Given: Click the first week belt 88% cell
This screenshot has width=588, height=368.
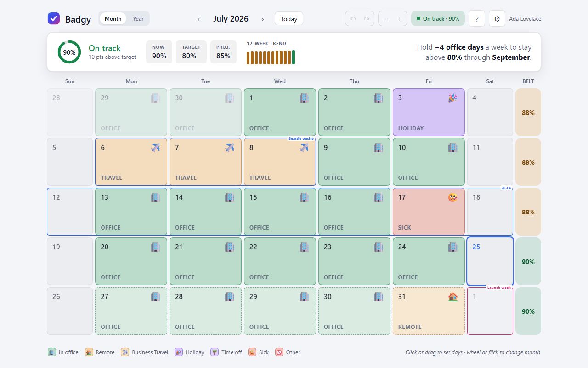Looking at the screenshot, I should [528, 112].
